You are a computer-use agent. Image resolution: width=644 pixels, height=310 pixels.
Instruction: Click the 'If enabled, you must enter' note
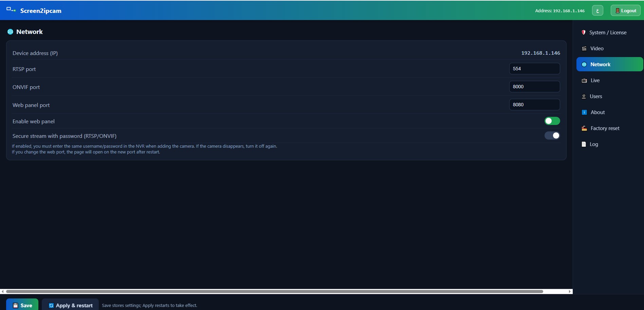(x=145, y=146)
